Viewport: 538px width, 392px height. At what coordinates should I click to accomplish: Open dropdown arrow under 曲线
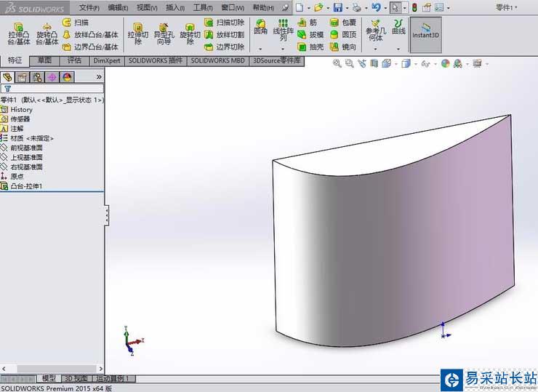click(x=398, y=49)
